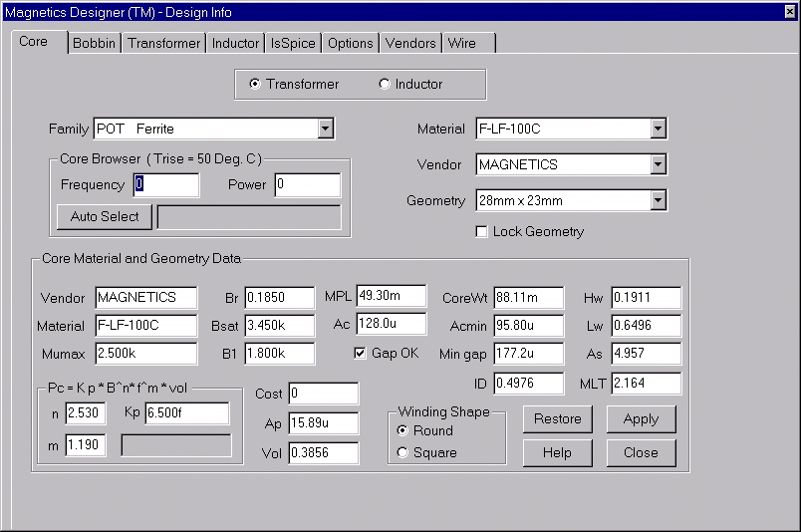Click the Bsat value field
801x532 pixels.
click(x=279, y=325)
